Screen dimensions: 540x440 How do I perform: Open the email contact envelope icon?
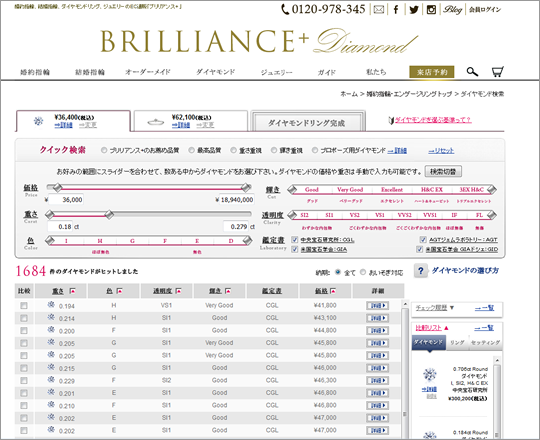point(379,9)
